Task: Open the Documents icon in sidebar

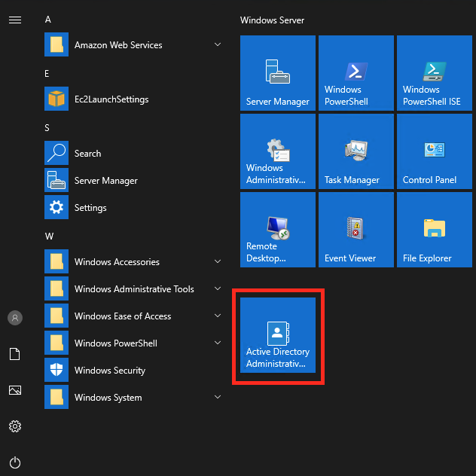Action: point(15,354)
